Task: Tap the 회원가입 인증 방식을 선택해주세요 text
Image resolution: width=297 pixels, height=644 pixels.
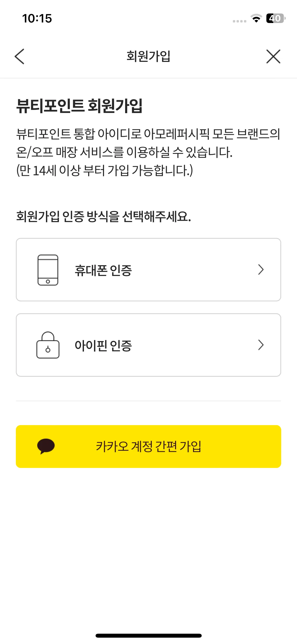Action: [x=103, y=217]
